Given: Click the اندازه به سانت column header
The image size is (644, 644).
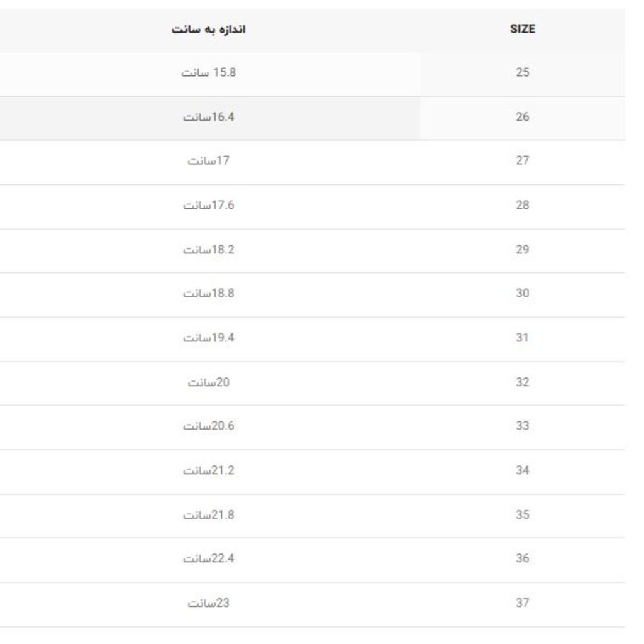Looking at the screenshot, I should coord(209,30).
